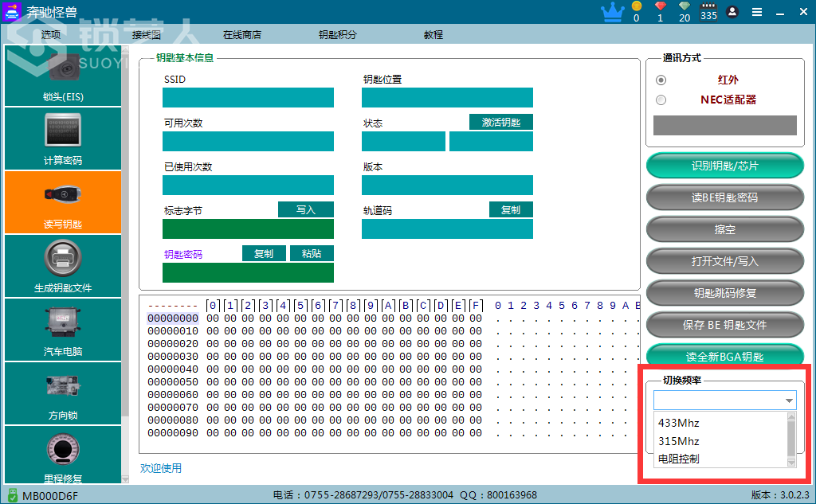Viewport: 816px width, 504px height.
Task: Click the sidebar vertical scrollbar
Action: pyautogui.click(x=125, y=264)
